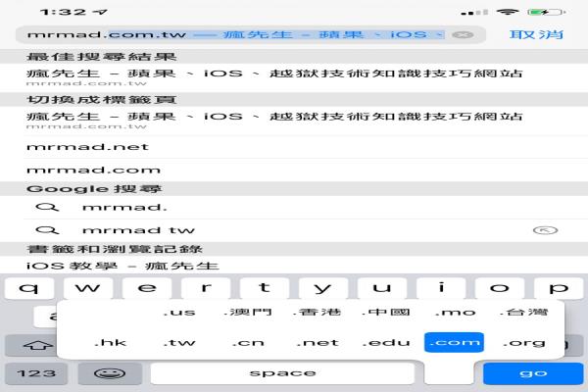Image resolution: width=588 pixels, height=392 pixels.
Task: Select the .net domain option
Action: [318, 342]
